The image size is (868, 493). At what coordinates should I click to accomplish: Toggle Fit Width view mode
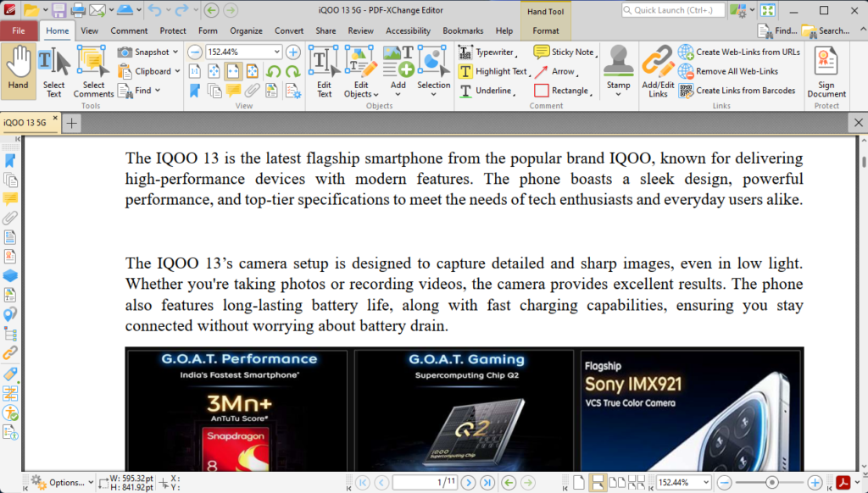coord(233,71)
